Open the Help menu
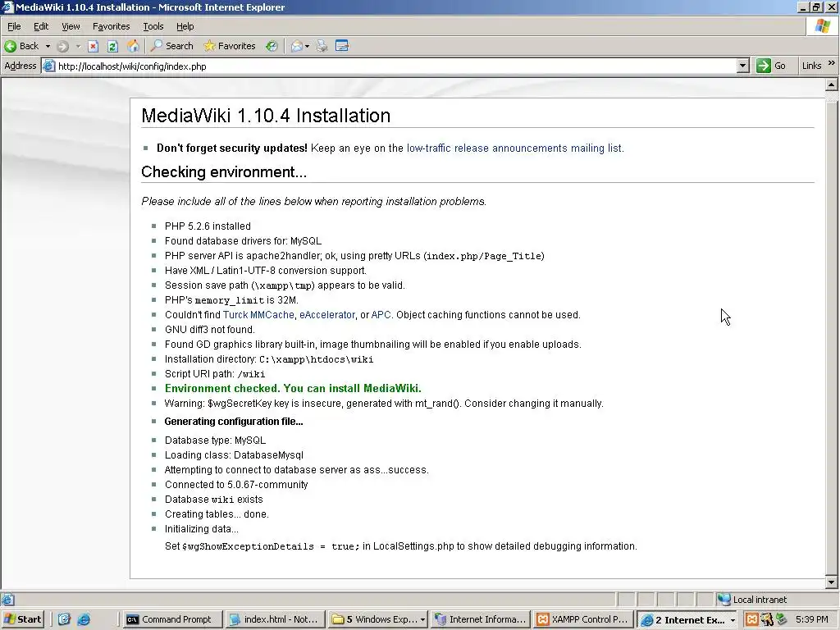Screen dimensions: 840x630 (185, 26)
